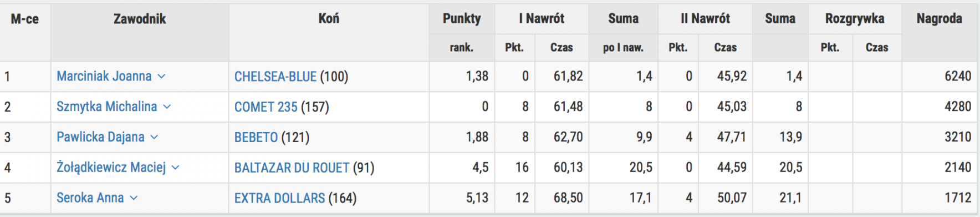Open rider Żołądkiewicz Maciej's profile link

(x=111, y=168)
